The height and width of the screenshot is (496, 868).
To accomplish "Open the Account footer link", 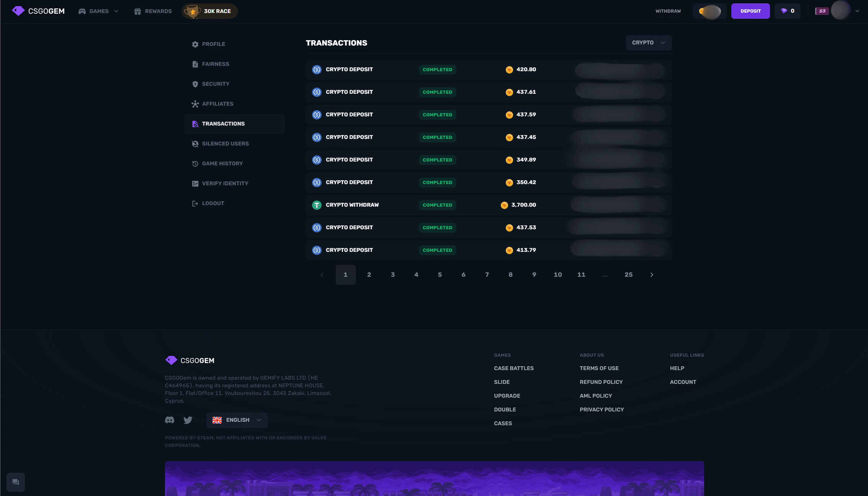I will pos(683,382).
